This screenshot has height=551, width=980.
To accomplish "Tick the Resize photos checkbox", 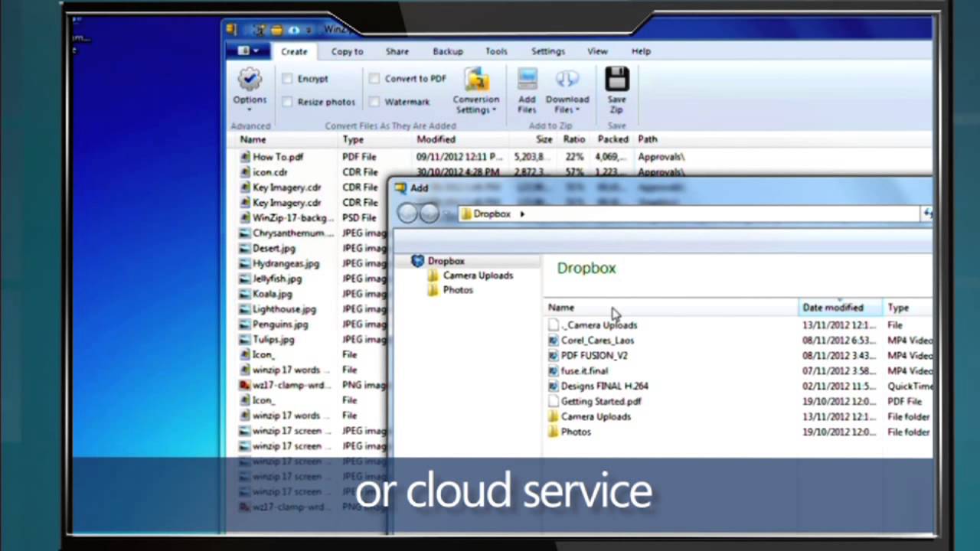I will (287, 102).
